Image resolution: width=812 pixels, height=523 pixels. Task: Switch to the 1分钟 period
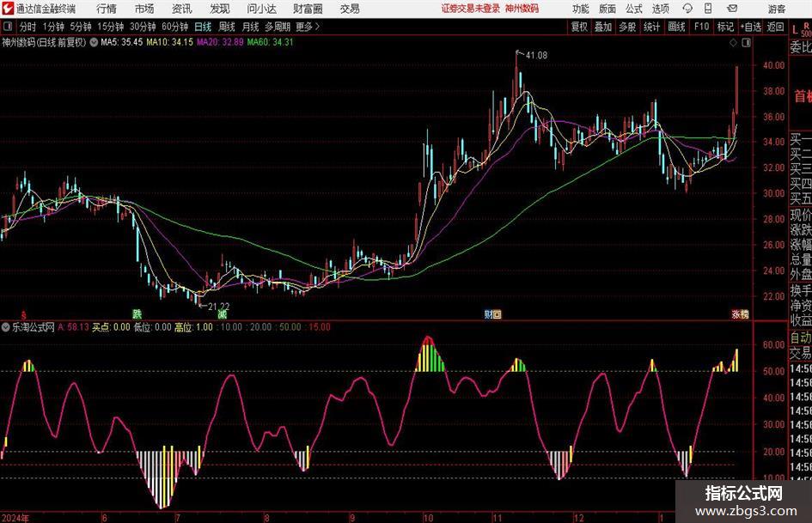coord(52,27)
